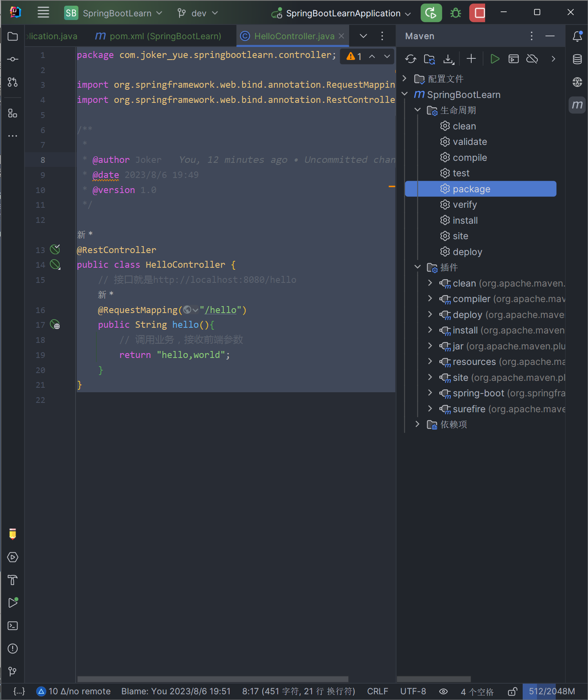
Task: Toggle highlighting level eye icon in status bar
Action: pyautogui.click(x=443, y=691)
